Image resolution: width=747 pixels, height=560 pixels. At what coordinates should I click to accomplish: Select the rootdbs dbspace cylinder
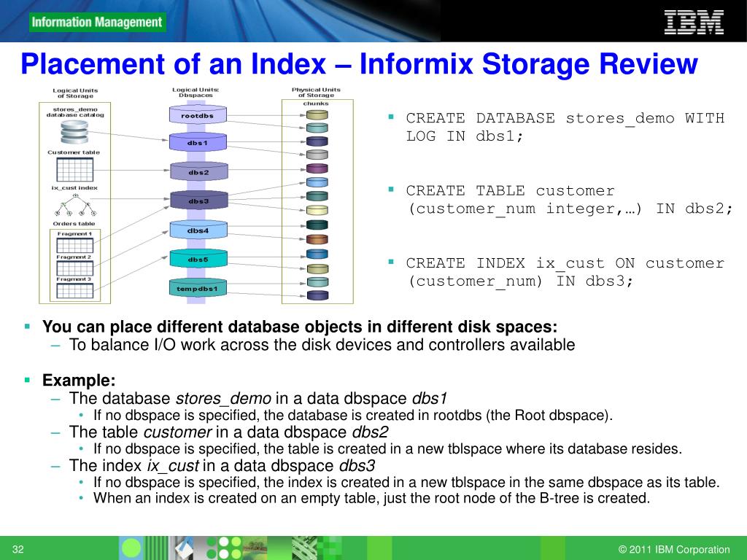pos(198,115)
